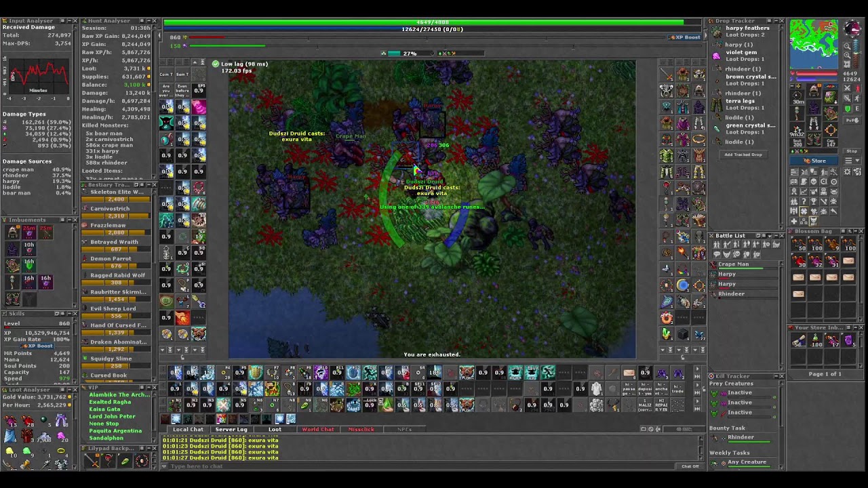Click the green check lag indicator
The image size is (868, 488).
[215, 64]
